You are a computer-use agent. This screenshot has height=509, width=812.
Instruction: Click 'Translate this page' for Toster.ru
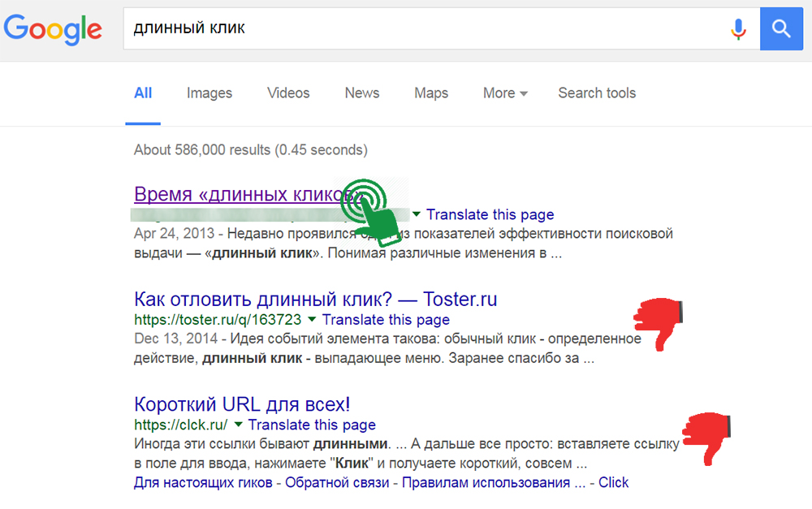pyautogui.click(x=386, y=320)
